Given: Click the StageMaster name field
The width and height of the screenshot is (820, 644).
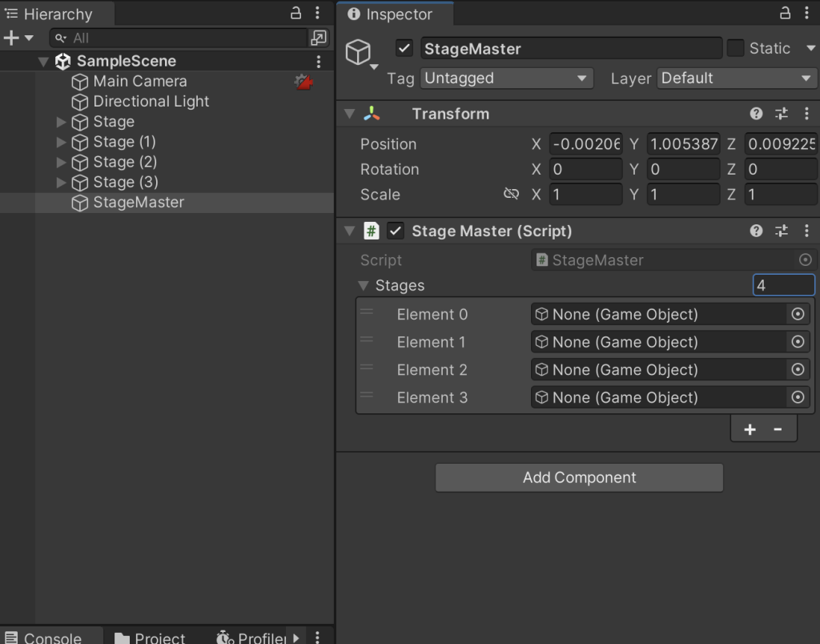Looking at the screenshot, I should (x=571, y=49).
